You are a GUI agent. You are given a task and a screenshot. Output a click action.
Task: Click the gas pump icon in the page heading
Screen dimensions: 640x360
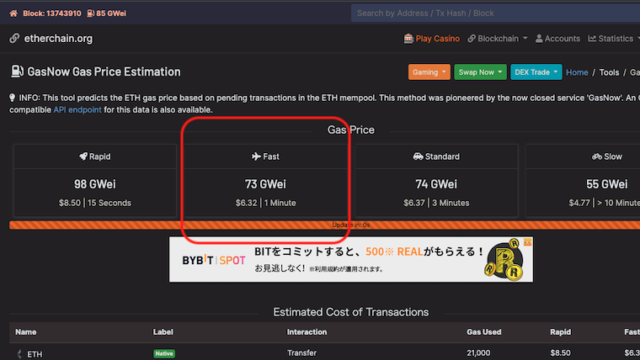point(17,71)
